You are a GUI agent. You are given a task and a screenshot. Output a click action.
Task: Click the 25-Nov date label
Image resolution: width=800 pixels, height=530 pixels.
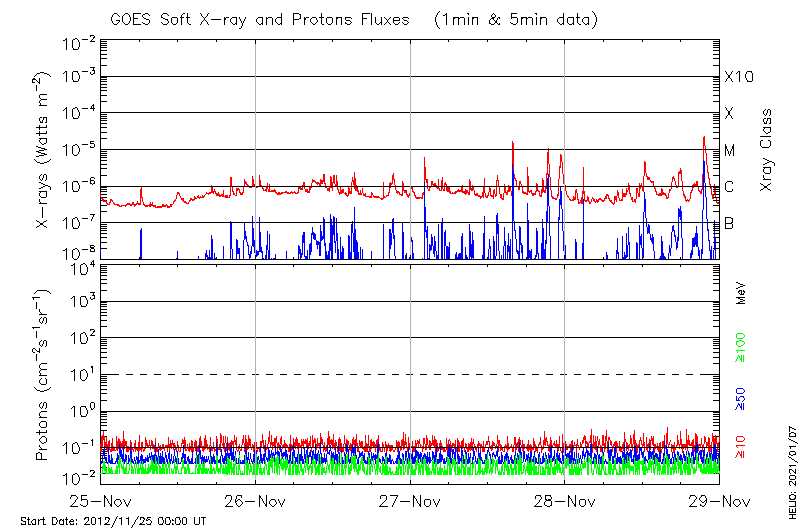tap(100, 502)
